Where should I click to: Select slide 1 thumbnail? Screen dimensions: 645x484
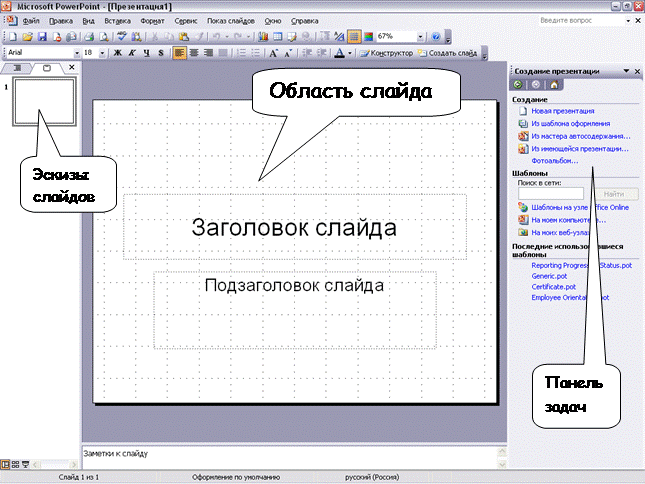click(x=44, y=102)
